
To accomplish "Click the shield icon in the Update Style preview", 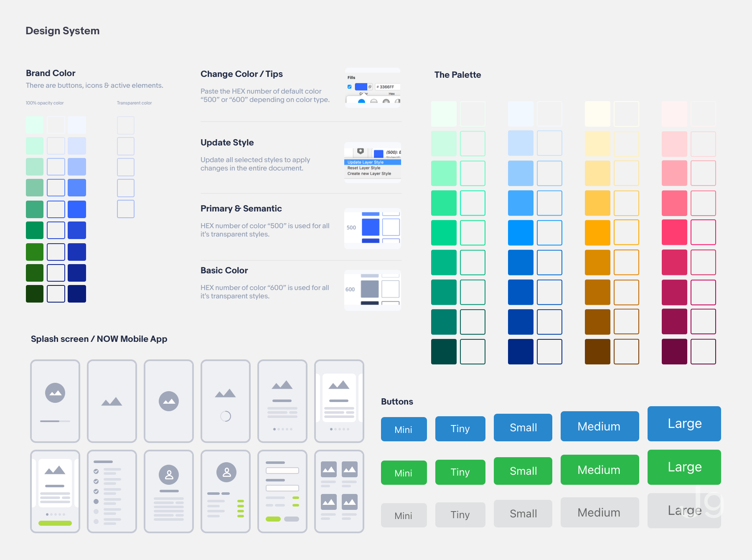I will click(x=361, y=151).
